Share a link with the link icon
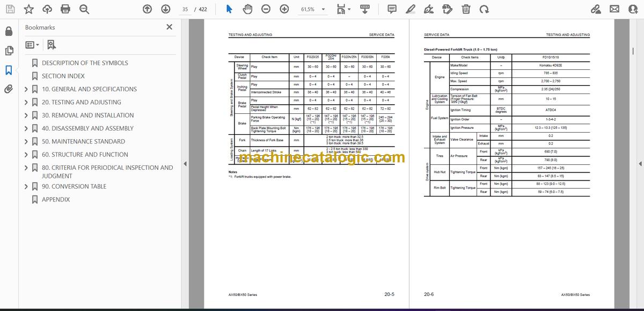644x311 pixels. click(x=596, y=9)
